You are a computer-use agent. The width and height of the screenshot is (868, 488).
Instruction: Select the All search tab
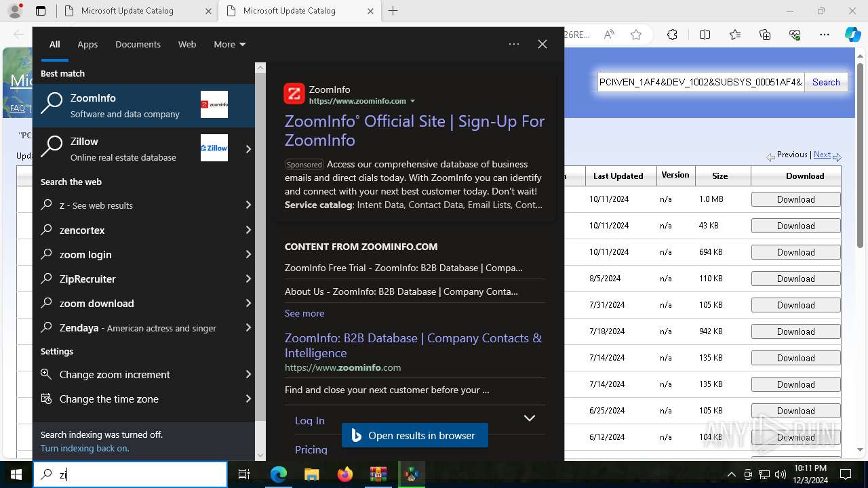[x=55, y=44]
